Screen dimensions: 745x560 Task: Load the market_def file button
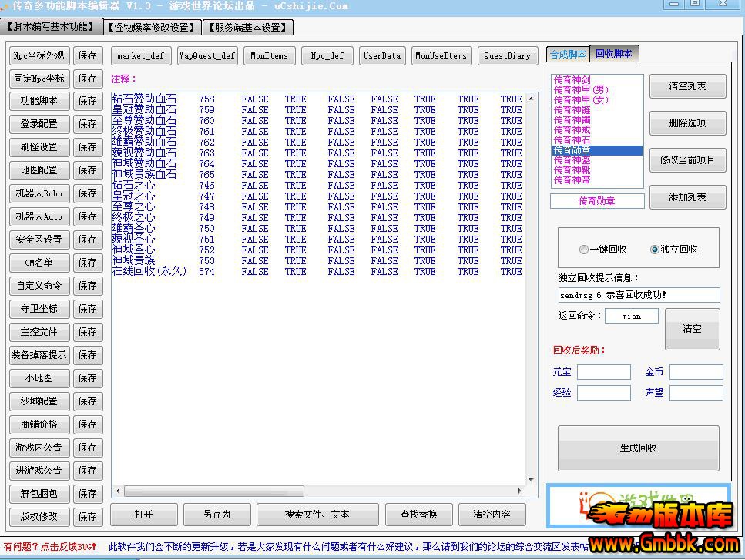pyautogui.click(x=141, y=55)
